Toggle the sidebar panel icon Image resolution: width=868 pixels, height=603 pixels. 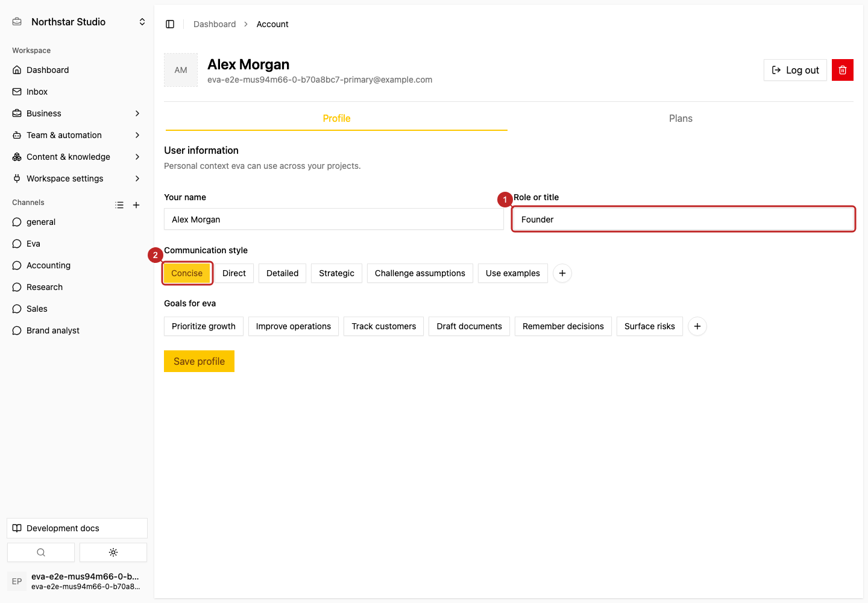pyautogui.click(x=170, y=24)
